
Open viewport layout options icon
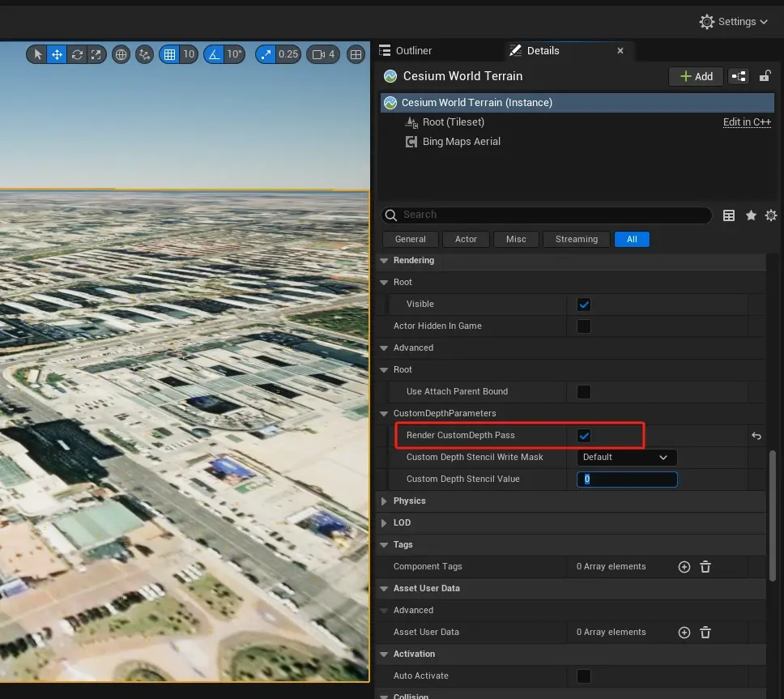pyautogui.click(x=356, y=54)
